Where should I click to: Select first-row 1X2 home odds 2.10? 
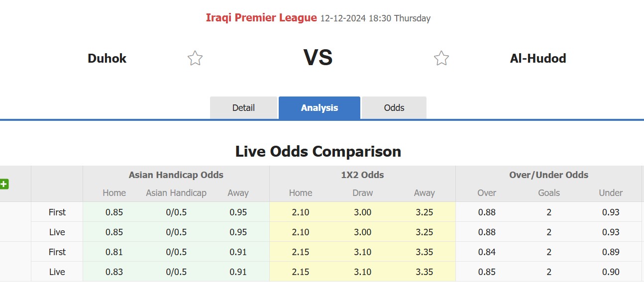click(x=301, y=212)
